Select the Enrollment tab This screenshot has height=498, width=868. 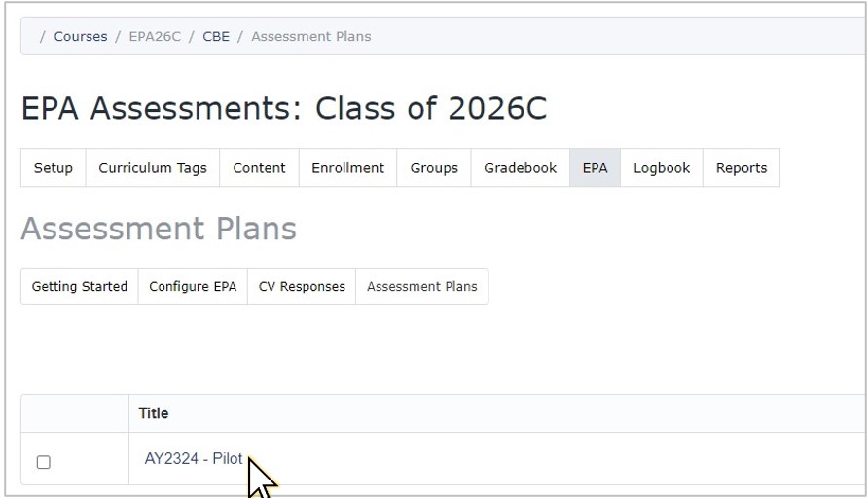coord(347,168)
